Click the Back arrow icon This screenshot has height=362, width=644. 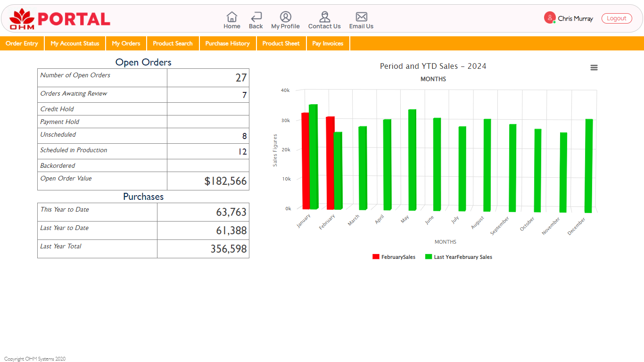(x=256, y=17)
